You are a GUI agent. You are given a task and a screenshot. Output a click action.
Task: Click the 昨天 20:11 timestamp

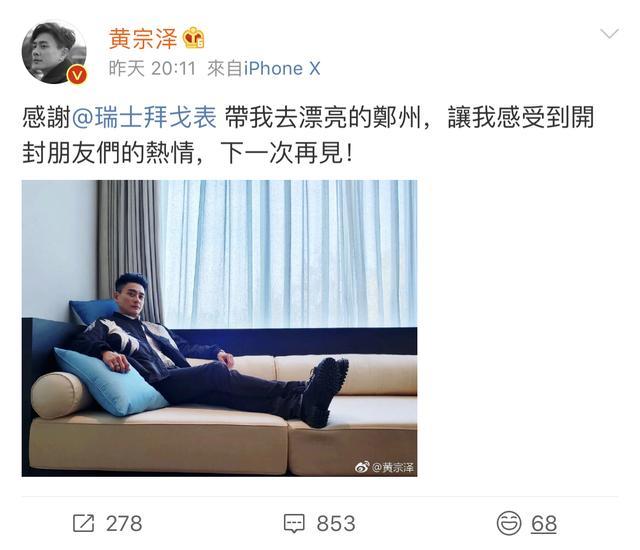coord(152,69)
